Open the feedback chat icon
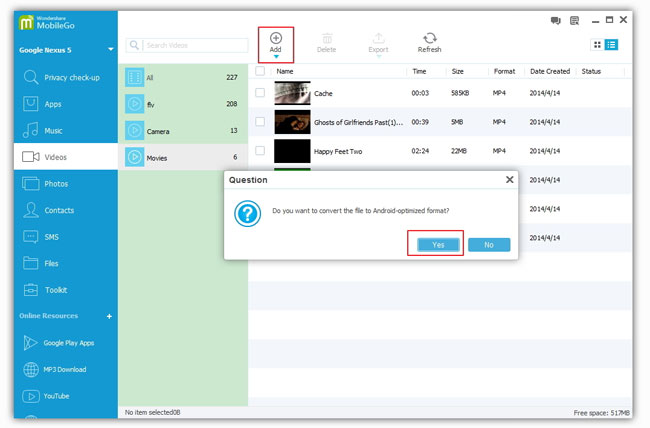650x428 pixels. [x=555, y=20]
